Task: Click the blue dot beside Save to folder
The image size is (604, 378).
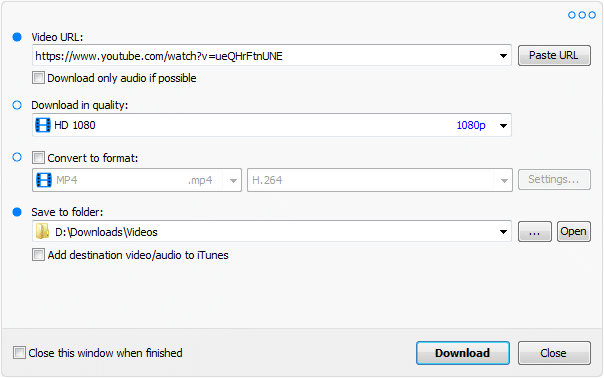Action: pyautogui.click(x=17, y=212)
